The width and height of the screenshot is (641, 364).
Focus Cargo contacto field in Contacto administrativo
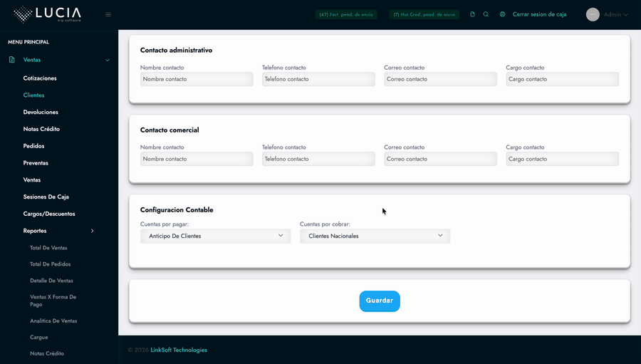pos(563,79)
